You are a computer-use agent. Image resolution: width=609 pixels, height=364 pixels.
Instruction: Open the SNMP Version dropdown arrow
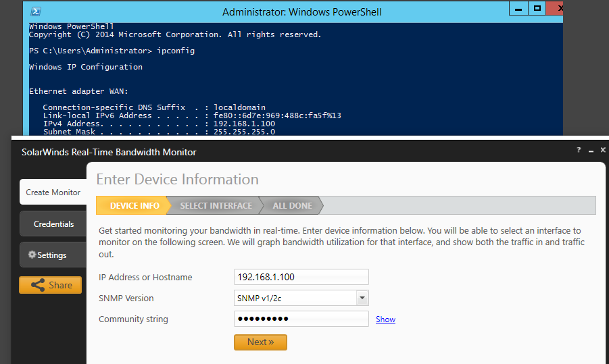click(x=362, y=298)
